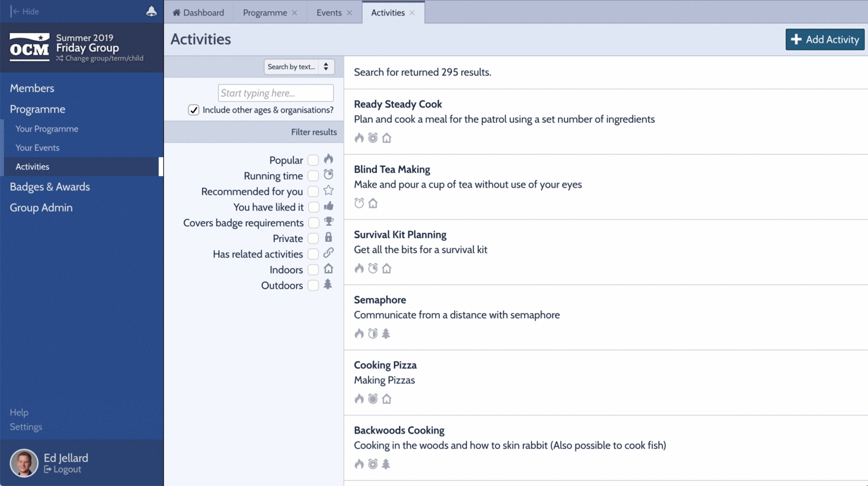The height and width of the screenshot is (486, 868).
Task: Tick the Recommended for you checkbox
Action: coord(314,192)
